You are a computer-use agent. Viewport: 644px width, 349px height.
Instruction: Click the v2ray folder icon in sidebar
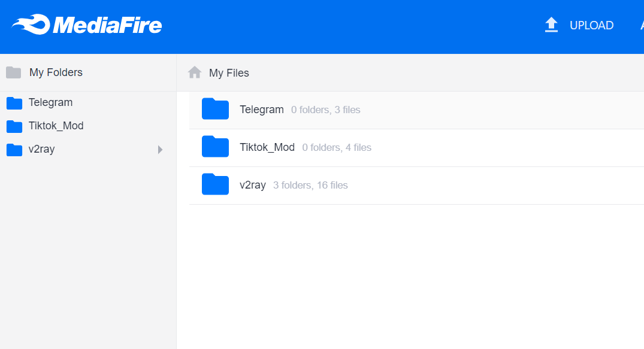(14, 150)
